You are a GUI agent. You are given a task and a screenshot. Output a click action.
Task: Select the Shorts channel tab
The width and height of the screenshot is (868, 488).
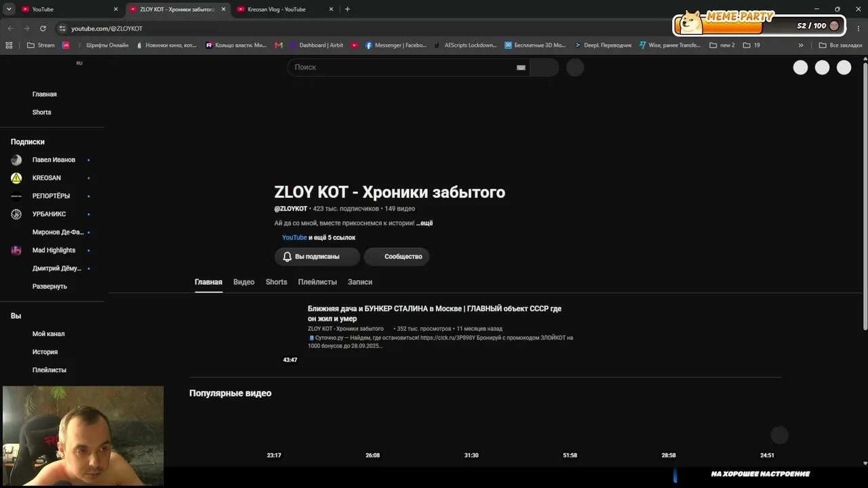(x=277, y=282)
